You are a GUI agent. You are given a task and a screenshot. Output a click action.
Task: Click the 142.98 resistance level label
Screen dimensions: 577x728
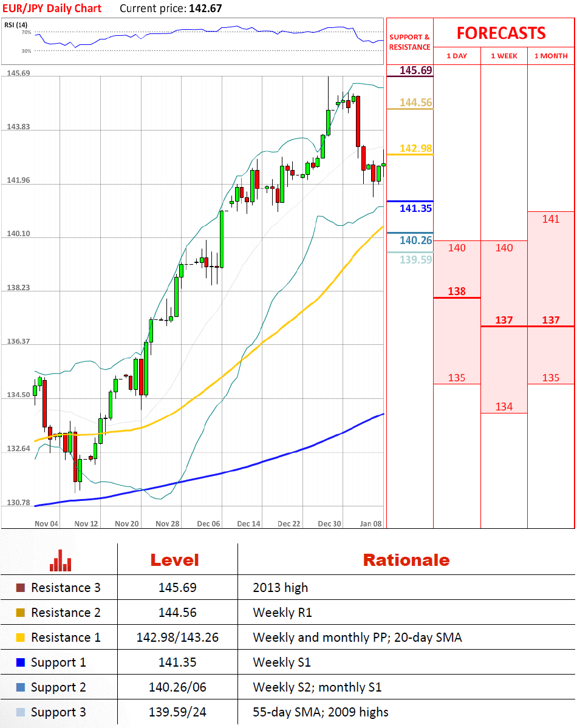416,148
